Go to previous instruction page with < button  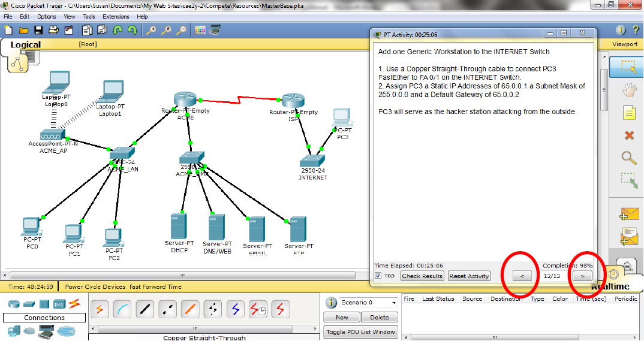click(522, 276)
